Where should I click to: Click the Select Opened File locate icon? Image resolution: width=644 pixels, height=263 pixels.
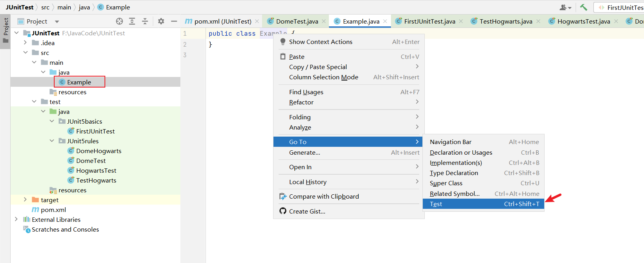click(119, 21)
